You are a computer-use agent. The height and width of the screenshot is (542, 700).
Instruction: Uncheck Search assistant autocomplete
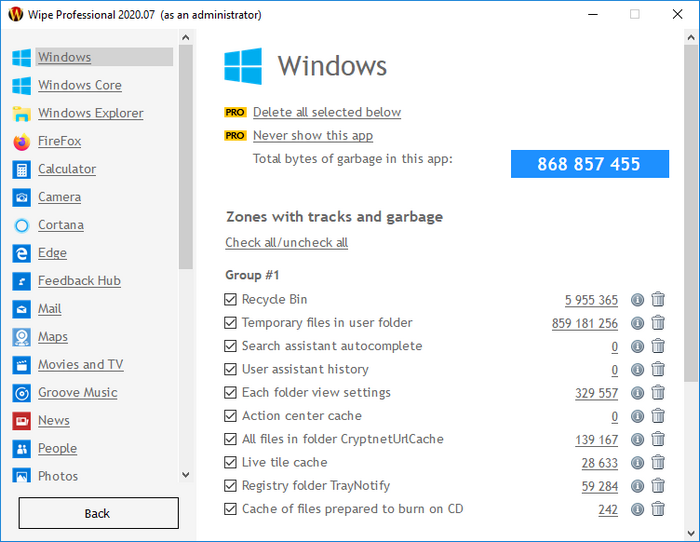[x=230, y=346]
